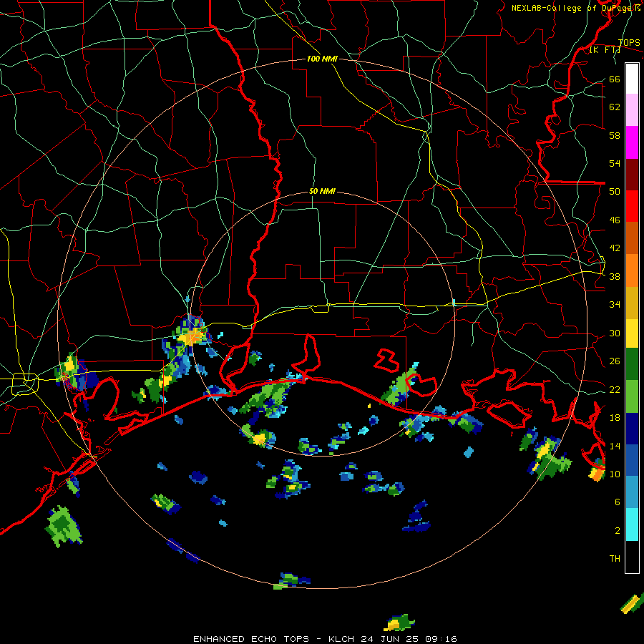Viewport: 644px width, 644px height.
Task: Click the legend value 38
Action: pos(615,277)
